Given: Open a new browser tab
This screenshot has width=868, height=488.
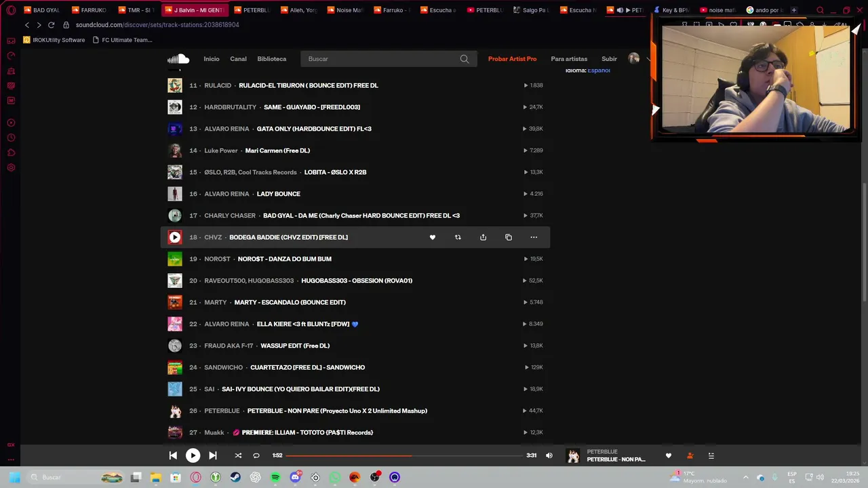Looking at the screenshot, I should 793,10.
